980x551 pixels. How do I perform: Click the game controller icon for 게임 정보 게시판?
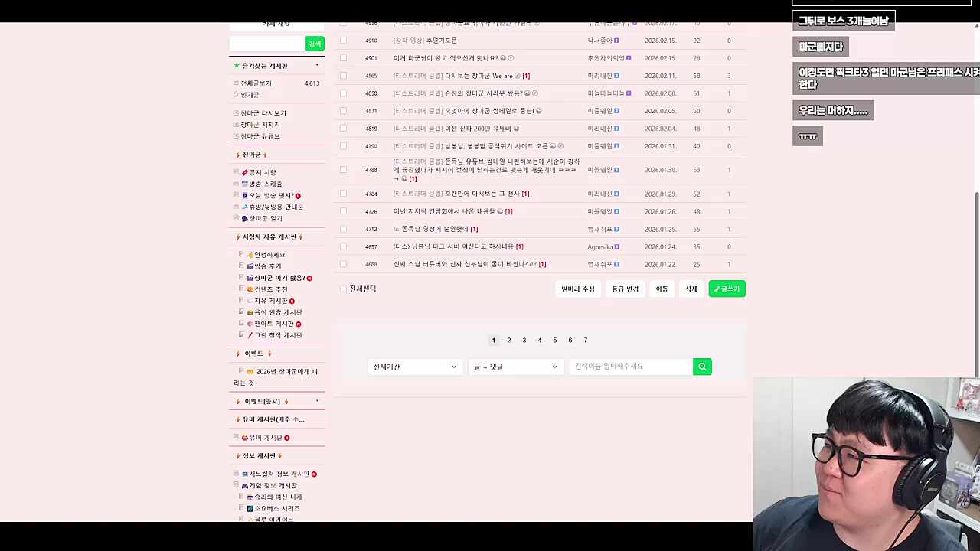[245, 485]
